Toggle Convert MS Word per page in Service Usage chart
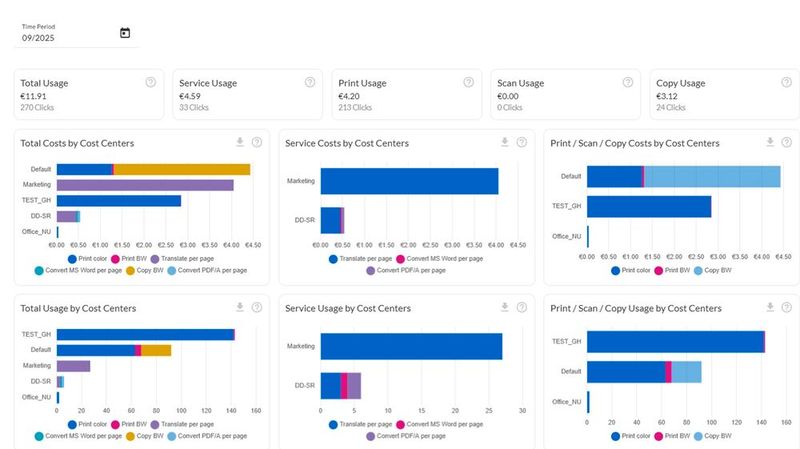 coord(439,425)
